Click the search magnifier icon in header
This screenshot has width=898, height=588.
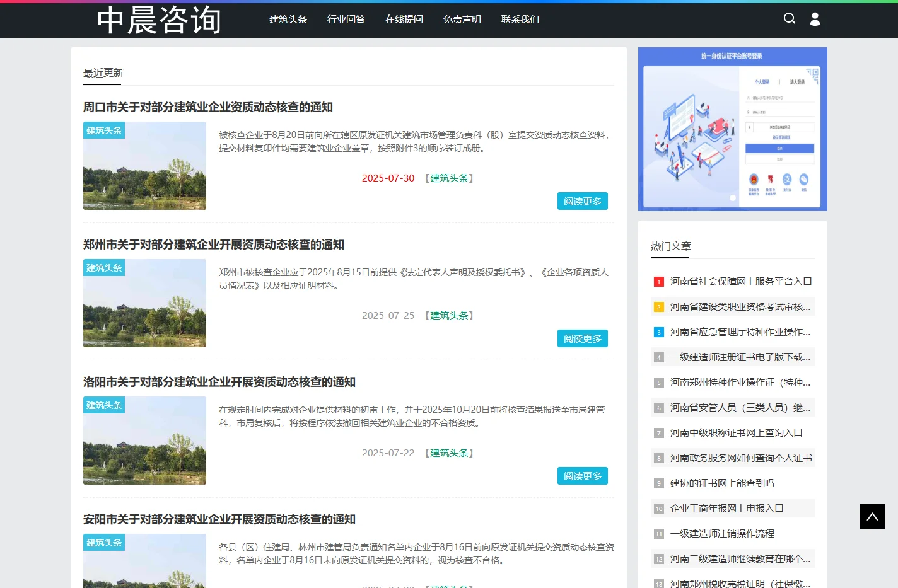click(x=789, y=19)
